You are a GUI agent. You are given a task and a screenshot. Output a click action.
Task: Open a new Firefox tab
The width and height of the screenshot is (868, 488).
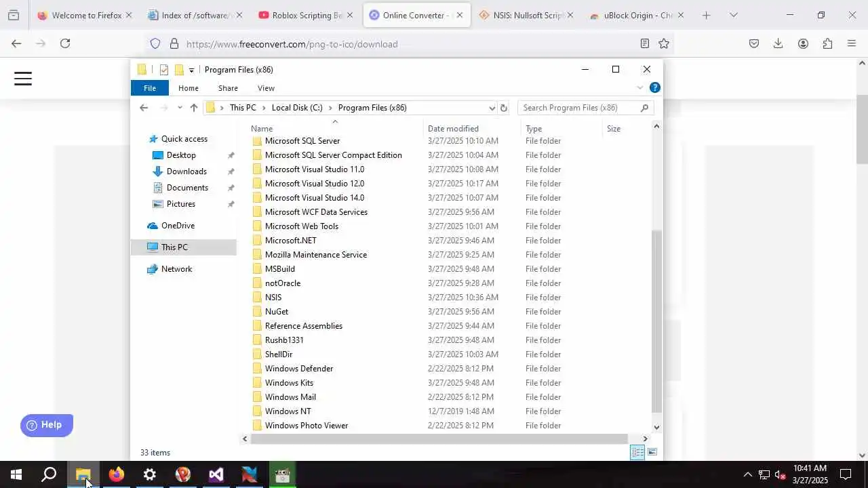pyautogui.click(x=706, y=15)
